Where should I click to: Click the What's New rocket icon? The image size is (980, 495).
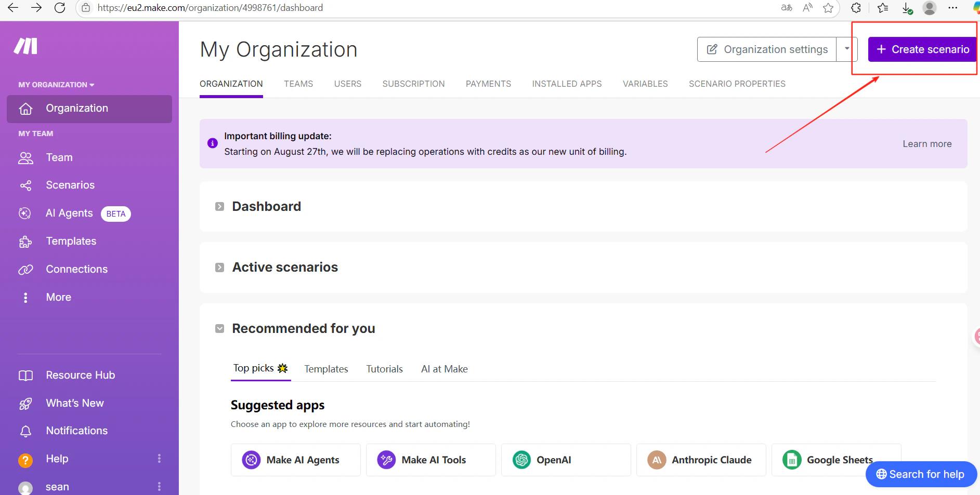(25, 404)
